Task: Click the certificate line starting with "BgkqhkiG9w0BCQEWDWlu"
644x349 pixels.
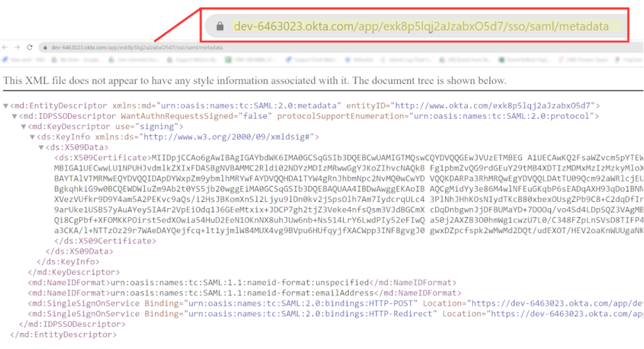Action: click(349, 189)
